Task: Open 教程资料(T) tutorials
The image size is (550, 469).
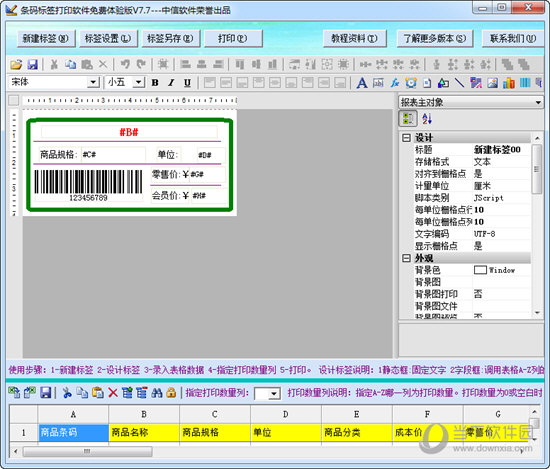Action: pyautogui.click(x=354, y=38)
